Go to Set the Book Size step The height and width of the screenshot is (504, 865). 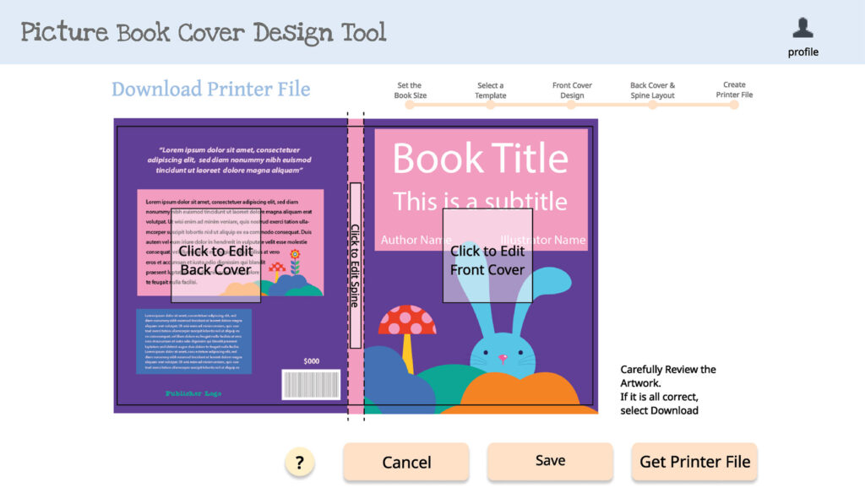point(410,95)
